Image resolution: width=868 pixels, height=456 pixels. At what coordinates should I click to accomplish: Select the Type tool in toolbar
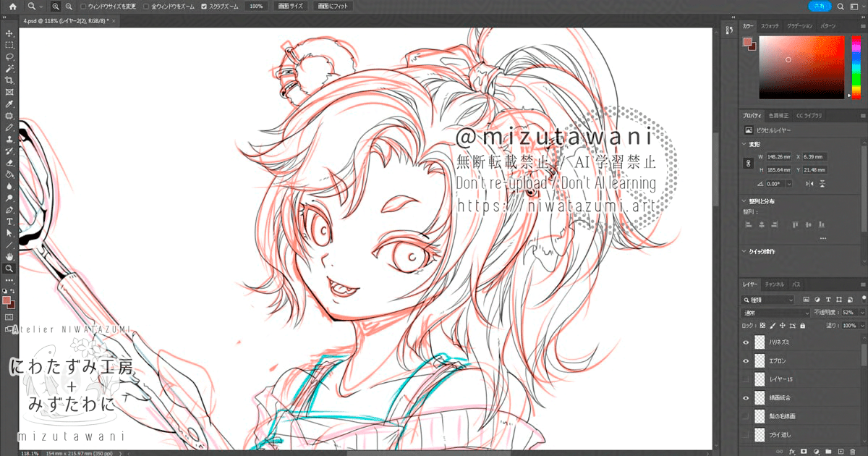pos(9,221)
